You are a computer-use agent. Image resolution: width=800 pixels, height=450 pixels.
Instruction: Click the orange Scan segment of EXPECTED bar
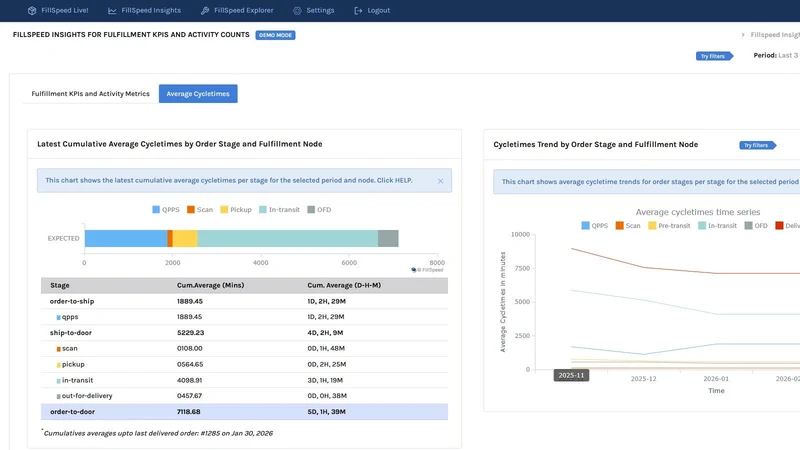[x=170, y=238]
